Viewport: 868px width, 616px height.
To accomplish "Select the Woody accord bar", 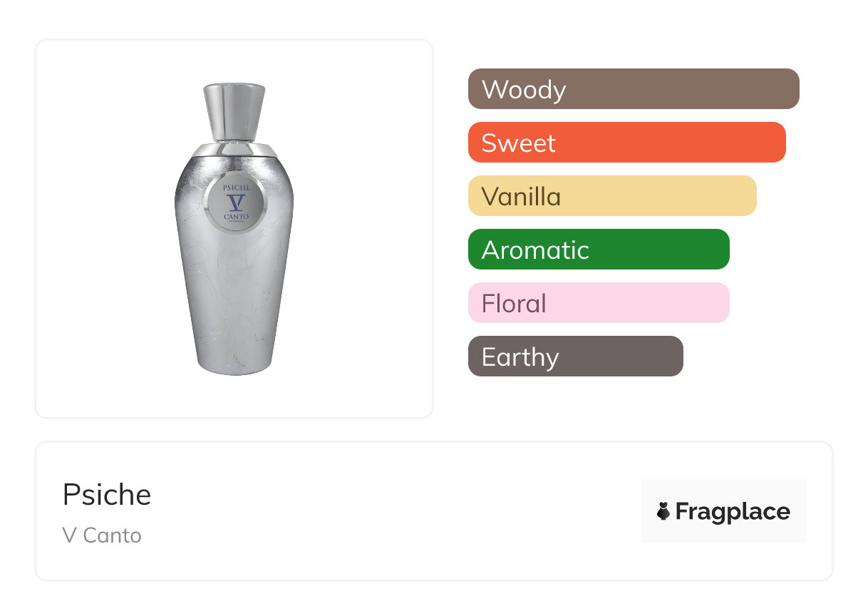I will [633, 89].
